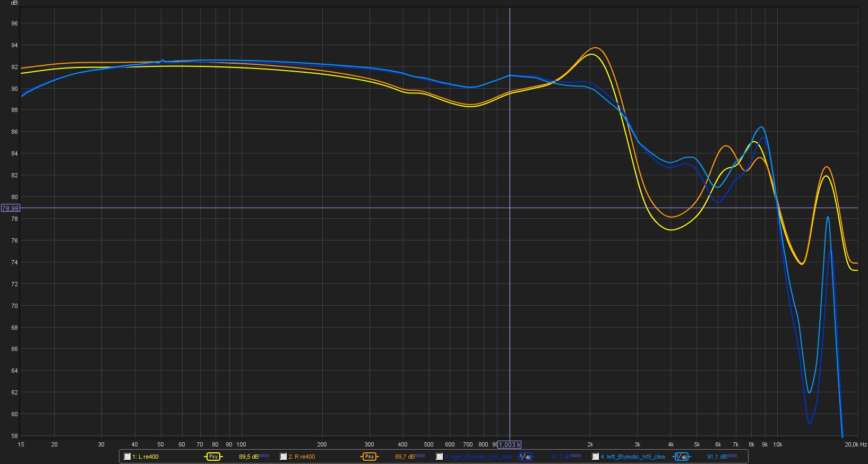Click the dB label atop vertical axis
The width and height of the screenshot is (868, 464).
(x=14, y=3)
